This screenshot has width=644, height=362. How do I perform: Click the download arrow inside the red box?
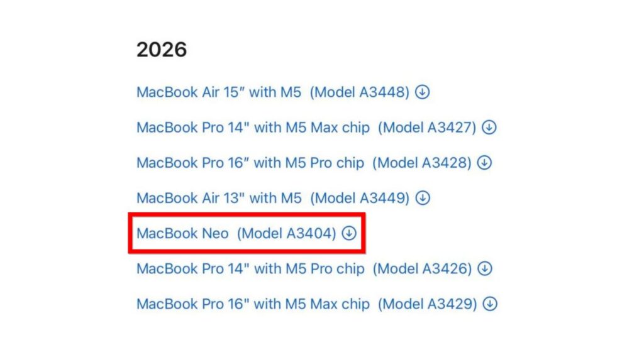[348, 233]
